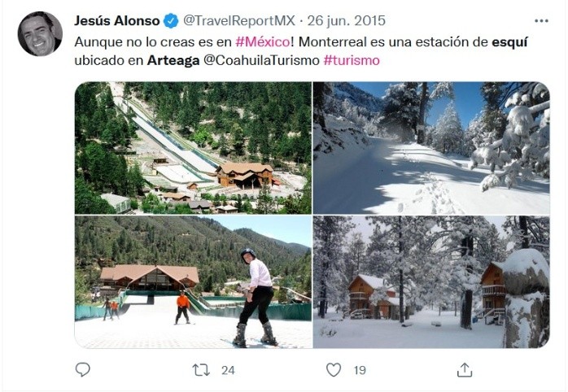Like the tweet with heart icon
The image size is (568, 392).
[334, 370]
